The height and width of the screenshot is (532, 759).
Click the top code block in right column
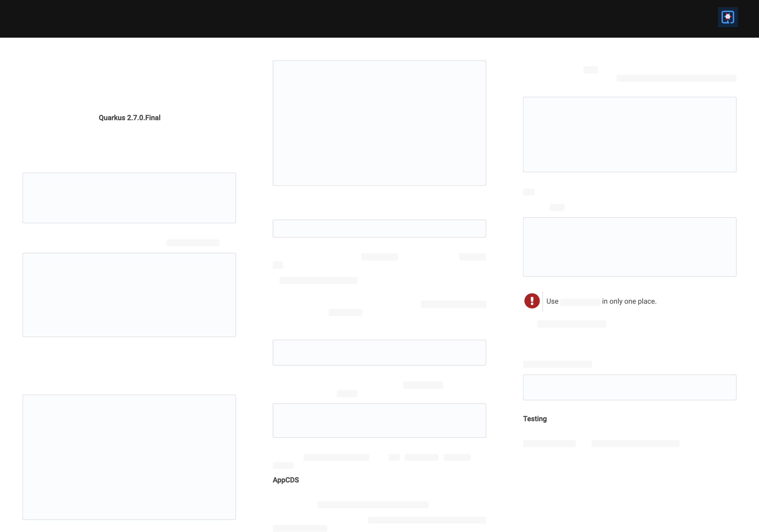pyautogui.click(x=629, y=134)
